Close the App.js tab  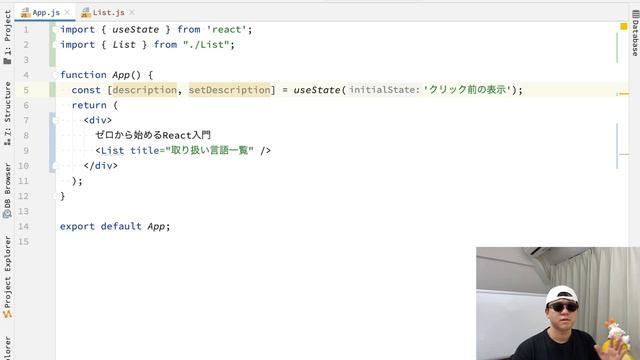67,13
